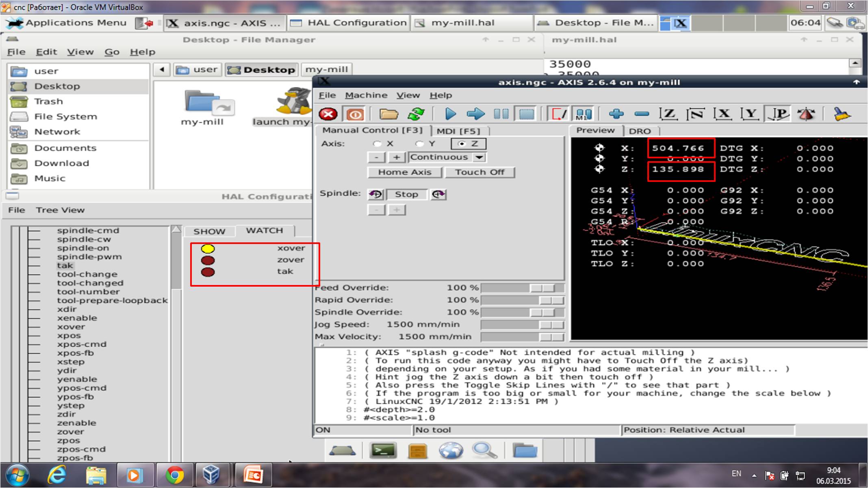Switch to the MDI [F5] tab
This screenshot has height=488, width=868.
click(458, 131)
